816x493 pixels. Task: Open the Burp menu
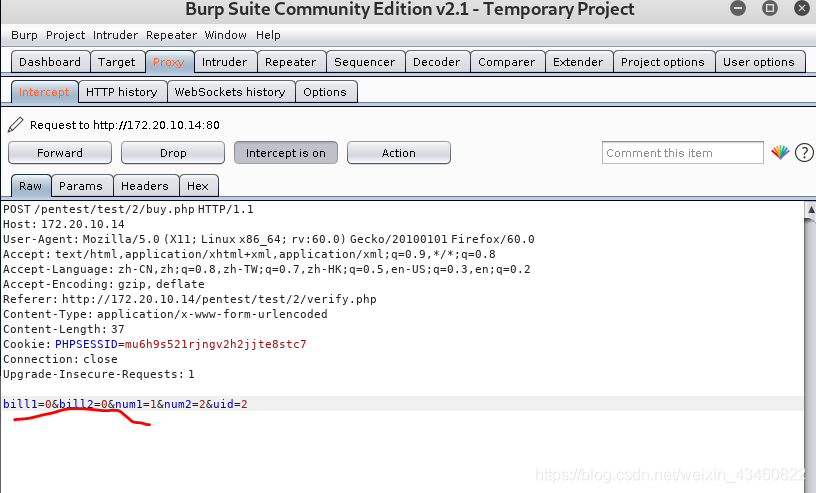[x=24, y=35]
